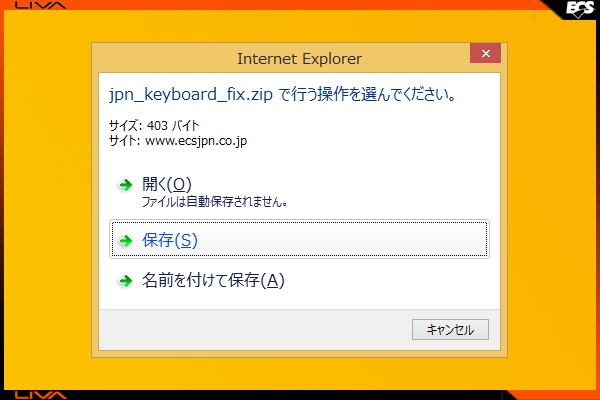The height and width of the screenshot is (400, 600).
Task: Click the green arrow beside 開く(O)
Action: (126, 185)
